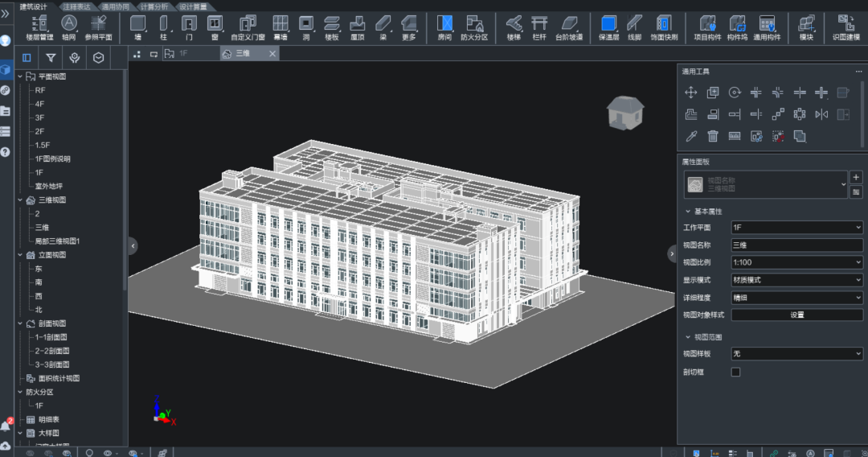Edit the 视图名称 input field
The height and width of the screenshot is (457, 868).
click(x=797, y=245)
